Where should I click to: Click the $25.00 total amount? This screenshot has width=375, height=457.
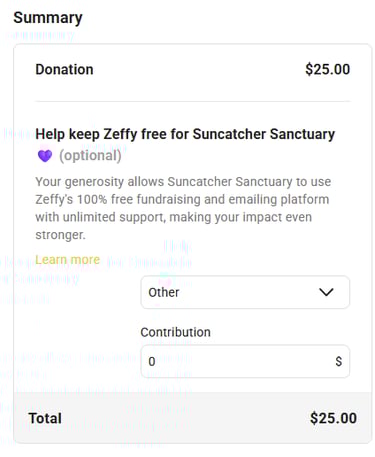pyautogui.click(x=333, y=418)
